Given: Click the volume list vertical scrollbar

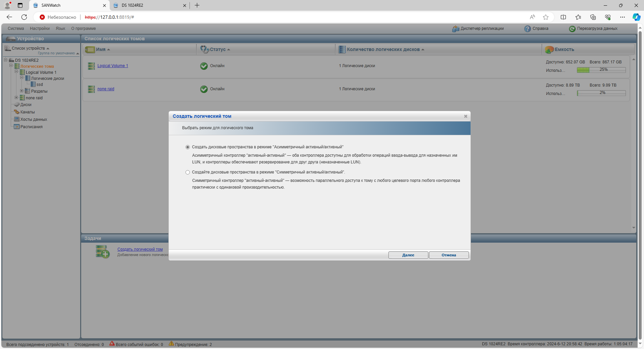Looking at the screenshot, I should pyautogui.click(x=634, y=144).
